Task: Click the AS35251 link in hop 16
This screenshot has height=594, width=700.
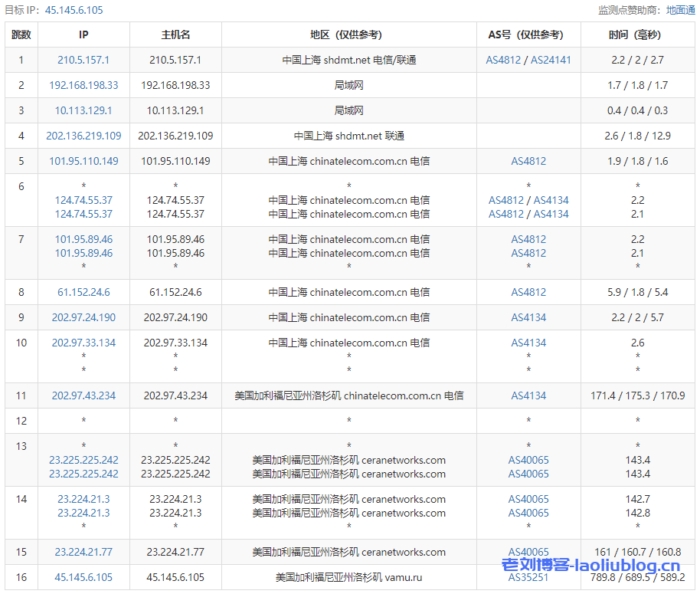Action: pos(528,577)
